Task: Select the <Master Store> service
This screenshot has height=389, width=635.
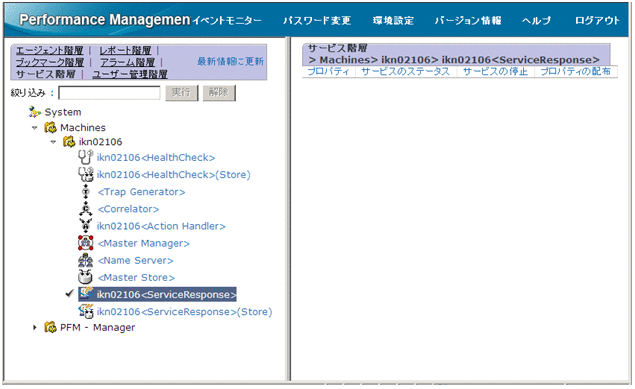Action: 136,277
